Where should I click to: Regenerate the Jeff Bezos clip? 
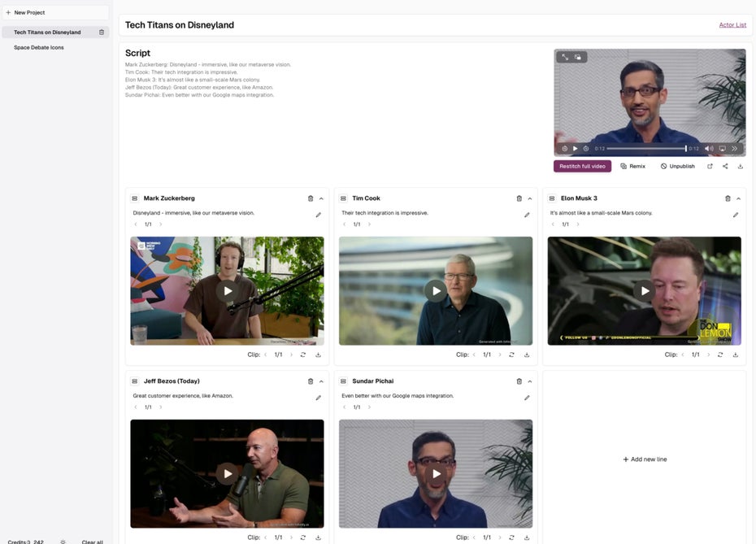[302, 537]
